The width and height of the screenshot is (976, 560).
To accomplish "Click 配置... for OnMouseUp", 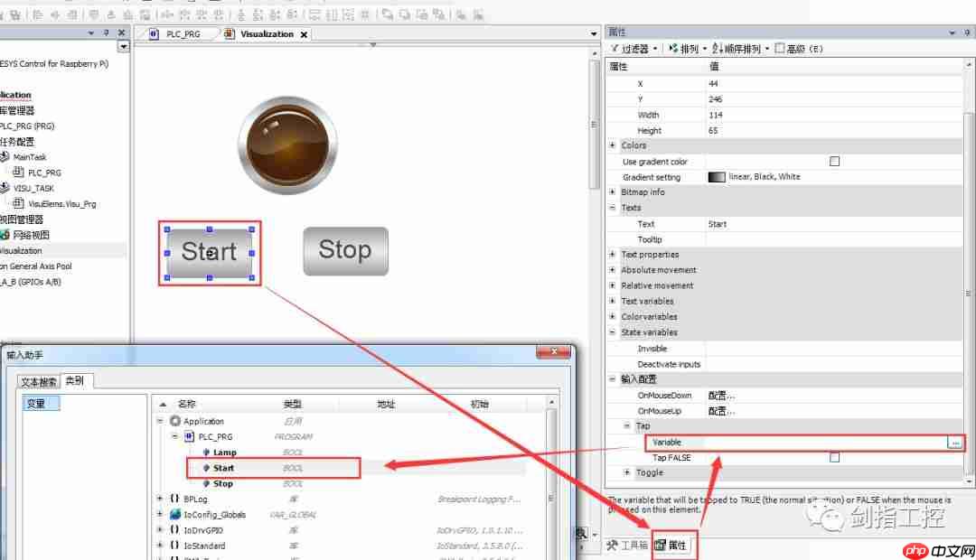I will [x=721, y=411].
